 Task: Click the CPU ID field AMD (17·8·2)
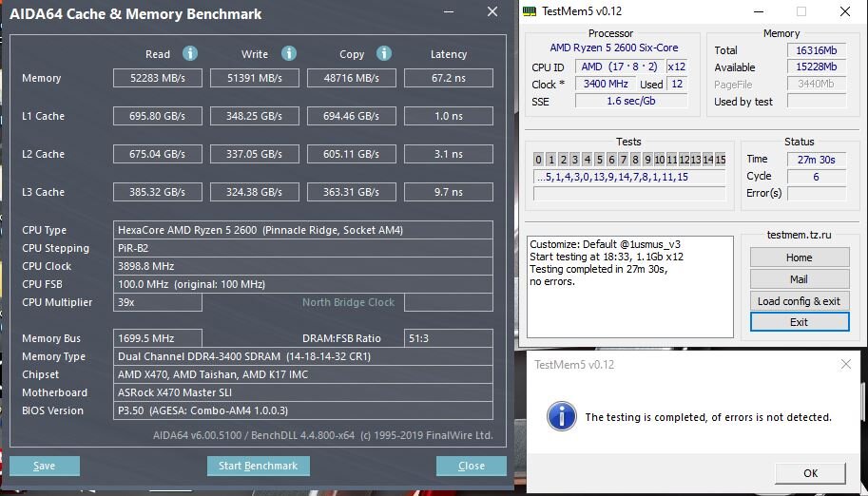tap(620, 67)
